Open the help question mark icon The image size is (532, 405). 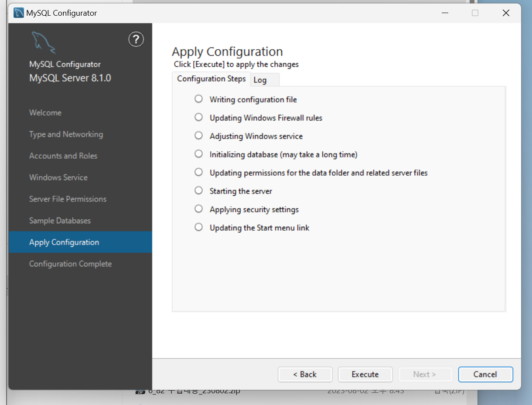pyautogui.click(x=136, y=40)
